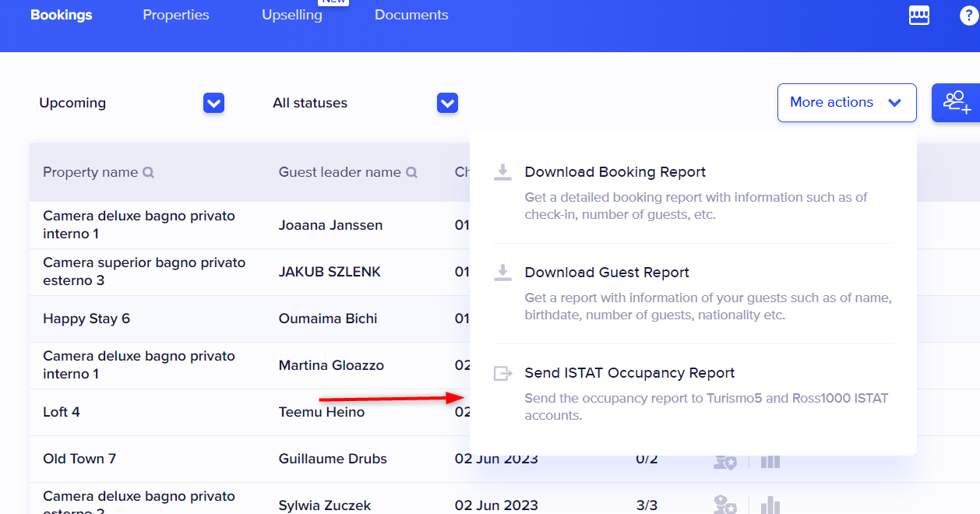The height and width of the screenshot is (514, 980).
Task: Select Download Guest Report menu entry
Action: click(607, 273)
